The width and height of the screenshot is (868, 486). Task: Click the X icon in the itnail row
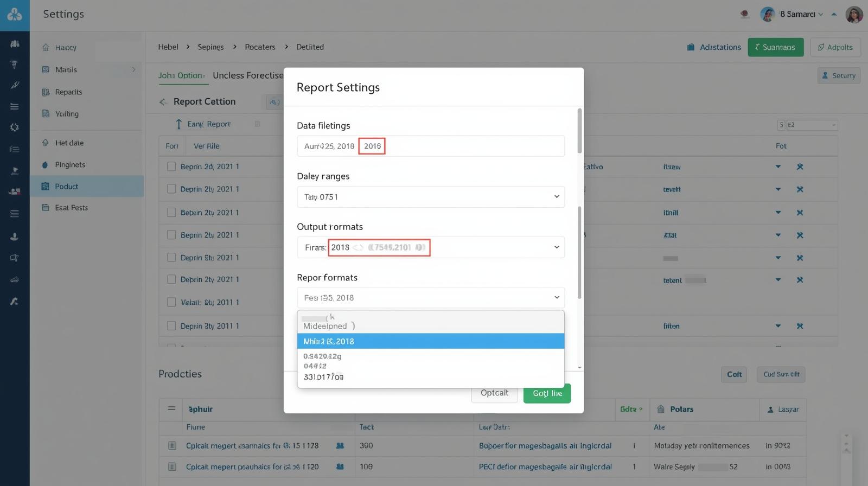click(800, 213)
